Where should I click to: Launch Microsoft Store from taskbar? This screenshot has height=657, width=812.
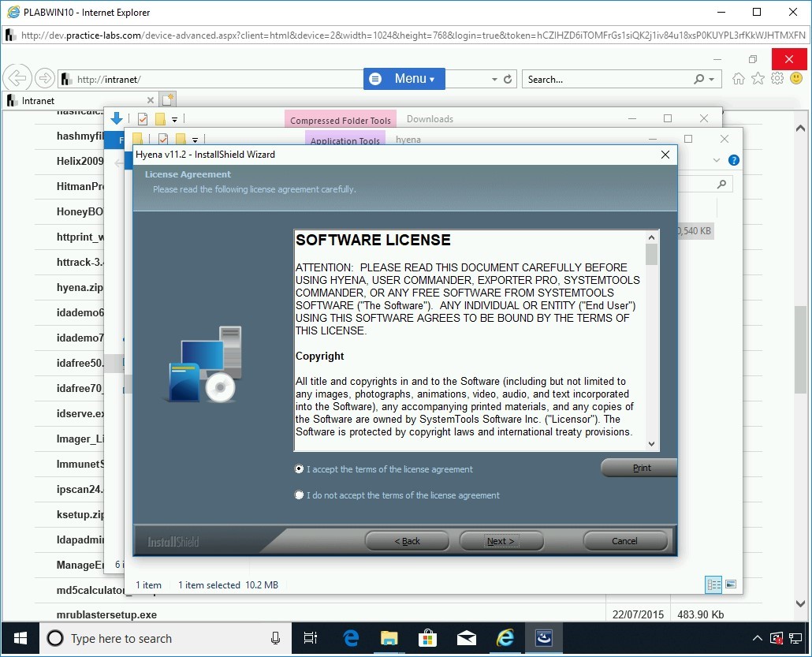click(428, 638)
